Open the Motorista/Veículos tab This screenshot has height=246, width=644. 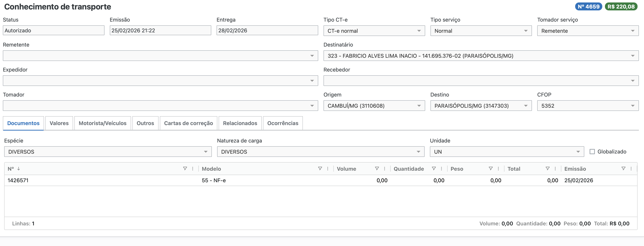coord(103,123)
